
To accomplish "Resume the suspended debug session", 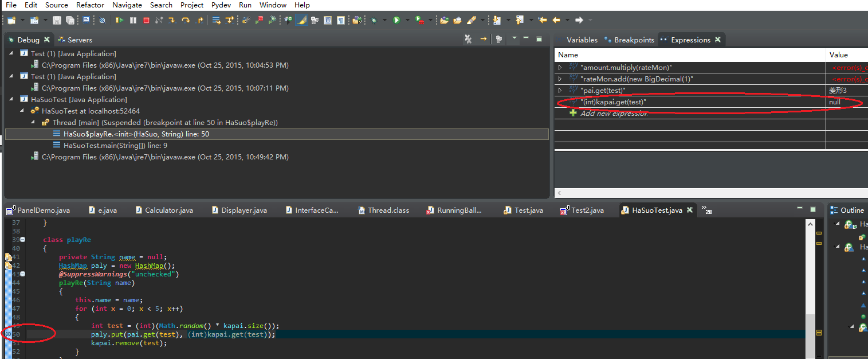I will pyautogui.click(x=119, y=20).
